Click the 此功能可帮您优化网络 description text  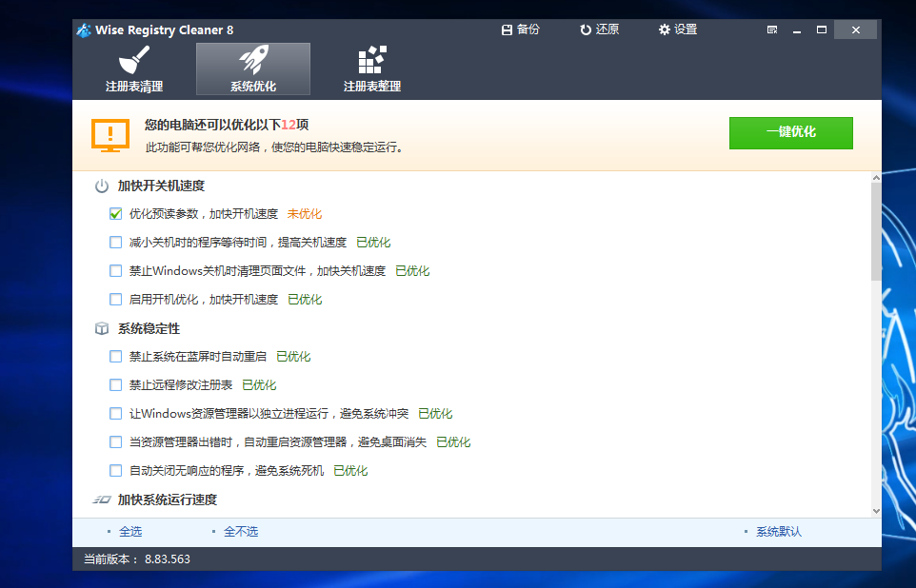click(274, 147)
